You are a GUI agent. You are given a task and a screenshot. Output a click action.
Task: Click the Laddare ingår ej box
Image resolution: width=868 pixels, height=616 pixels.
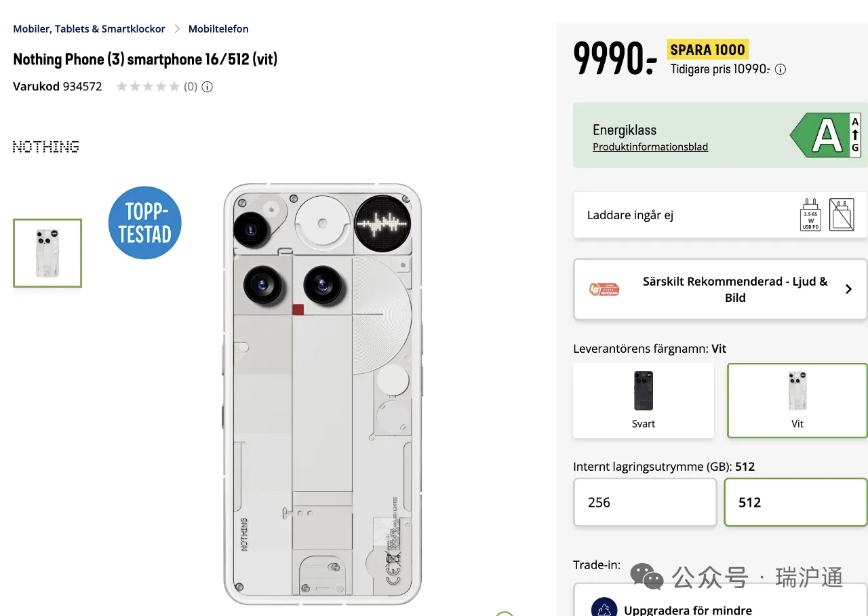[x=720, y=215]
